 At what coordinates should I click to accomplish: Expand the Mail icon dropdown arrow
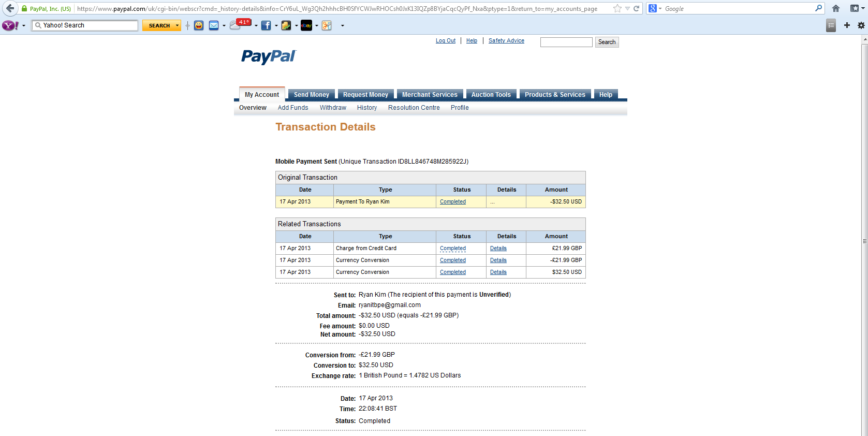(224, 26)
